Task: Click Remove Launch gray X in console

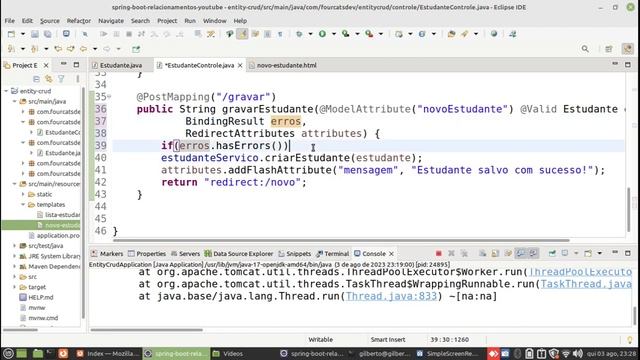Action: pos(451,253)
